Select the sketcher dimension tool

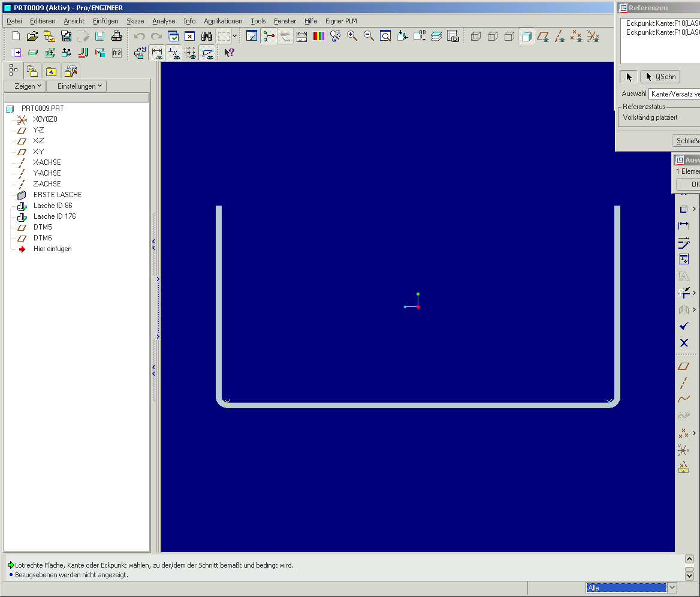click(684, 226)
